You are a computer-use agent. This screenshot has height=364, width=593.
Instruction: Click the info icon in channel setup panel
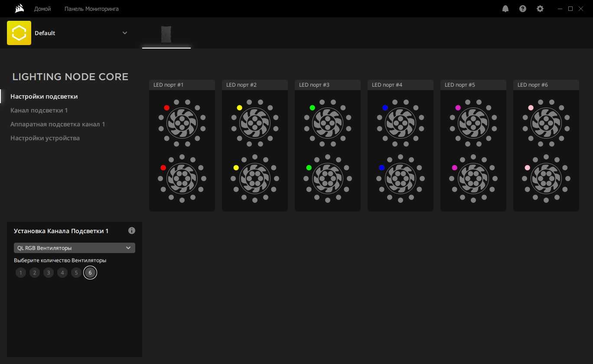click(x=132, y=231)
